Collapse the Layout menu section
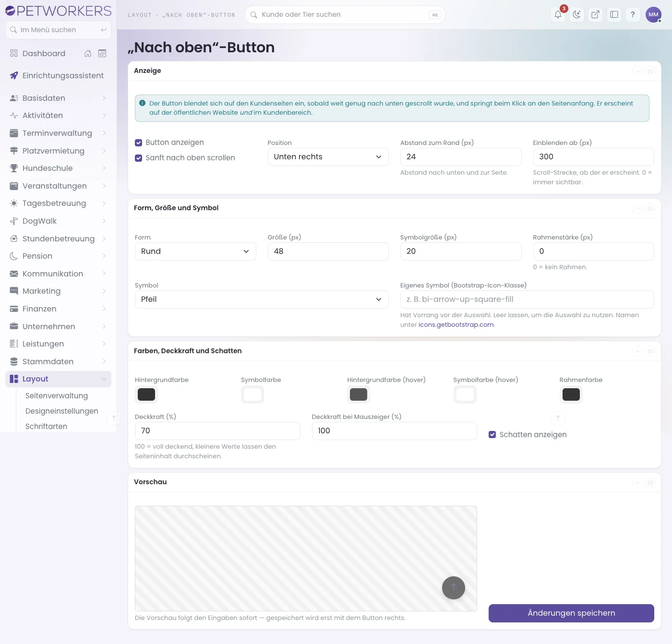 58,379
